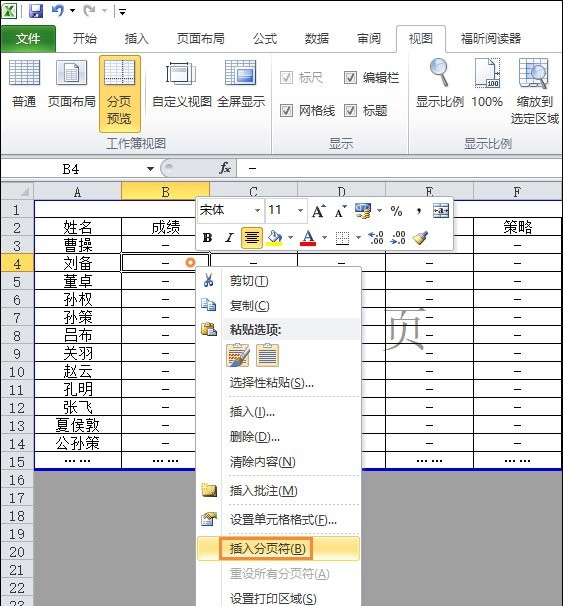Paste with source formatting icon
563x606 pixels.
pyautogui.click(x=237, y=355)
